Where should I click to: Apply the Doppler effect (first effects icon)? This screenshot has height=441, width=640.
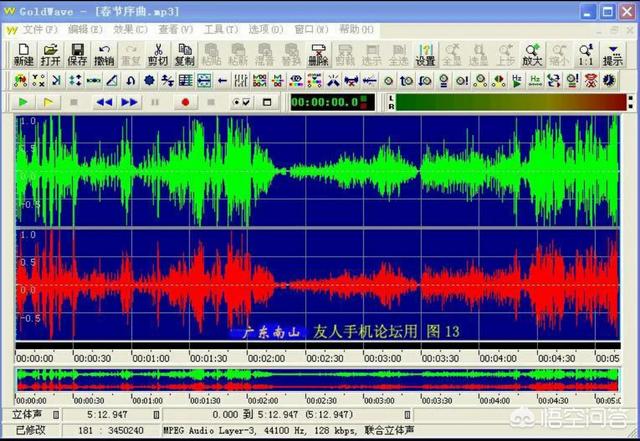pos(20,80)
